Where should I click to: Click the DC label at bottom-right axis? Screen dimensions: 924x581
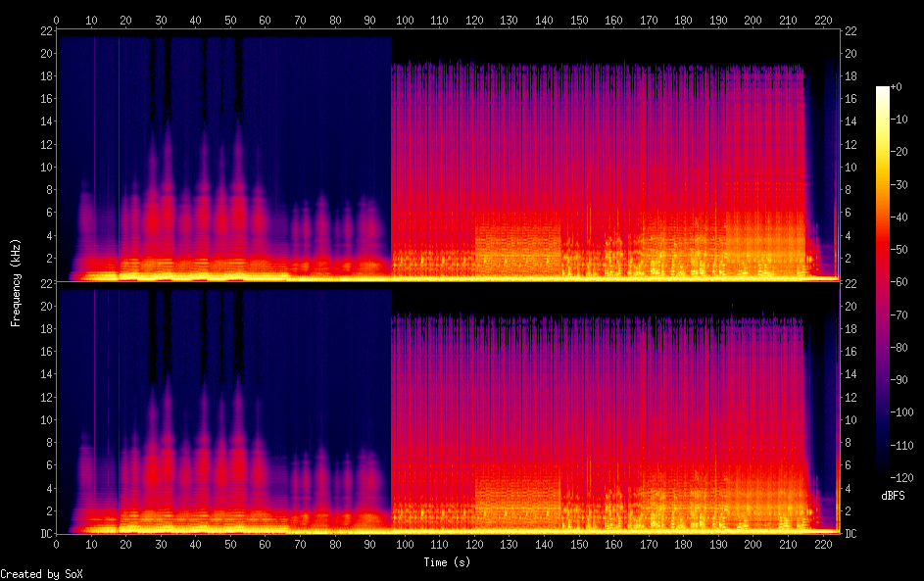tap(851, 534)
